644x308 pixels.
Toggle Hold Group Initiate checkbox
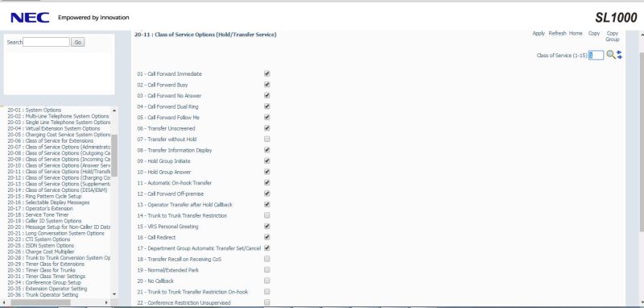coord(267,160)
